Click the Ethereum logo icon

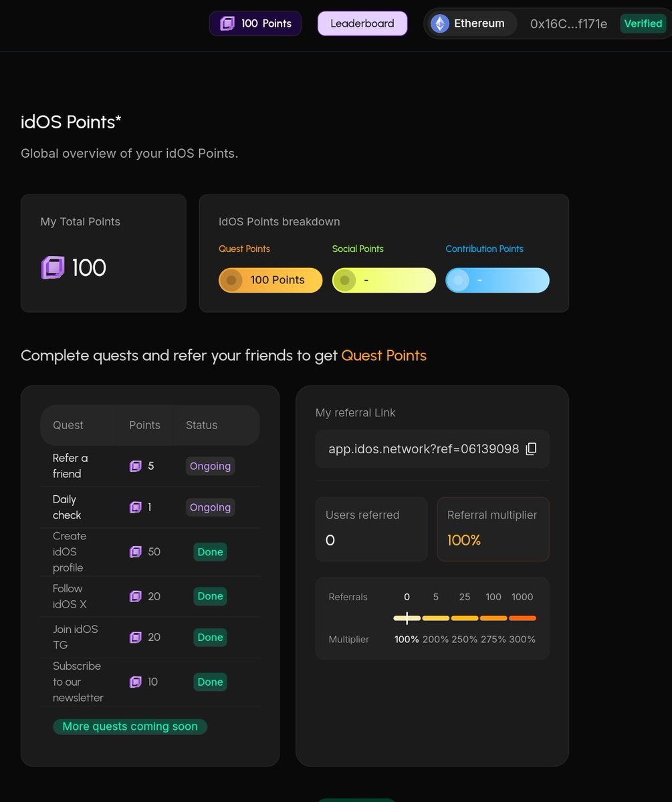[x=440, y=23]
